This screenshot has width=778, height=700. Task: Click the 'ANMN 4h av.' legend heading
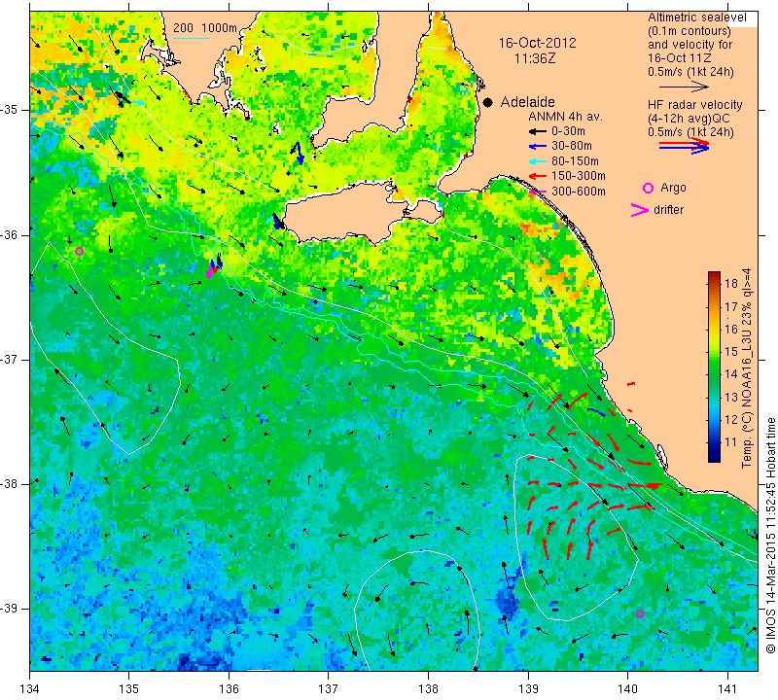click(566, 117)
